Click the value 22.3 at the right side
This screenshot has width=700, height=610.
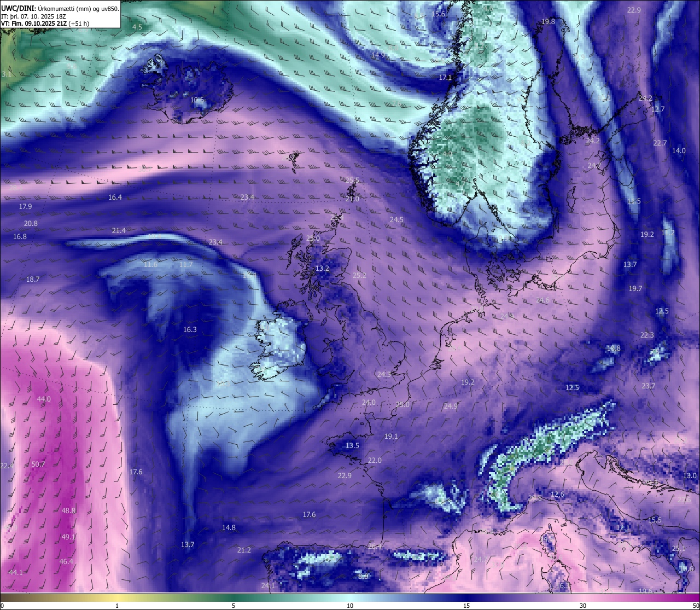[647, 335]
